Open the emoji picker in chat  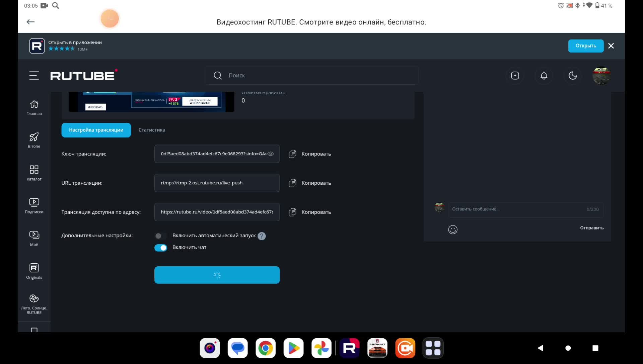click(453, 229)
